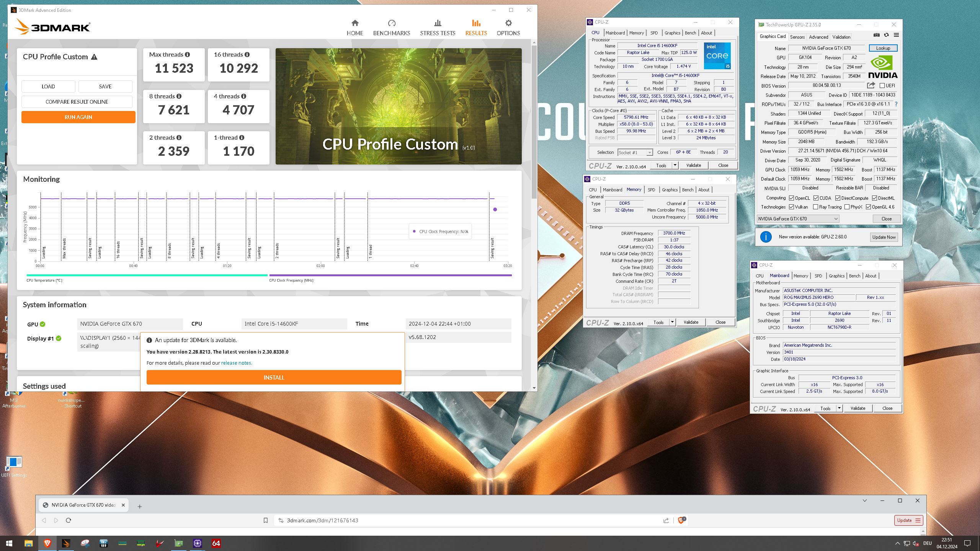Toggle PhysX checkbox in GPU-Z
Viewport: 980px width, 551px height.
click(847, 207)
